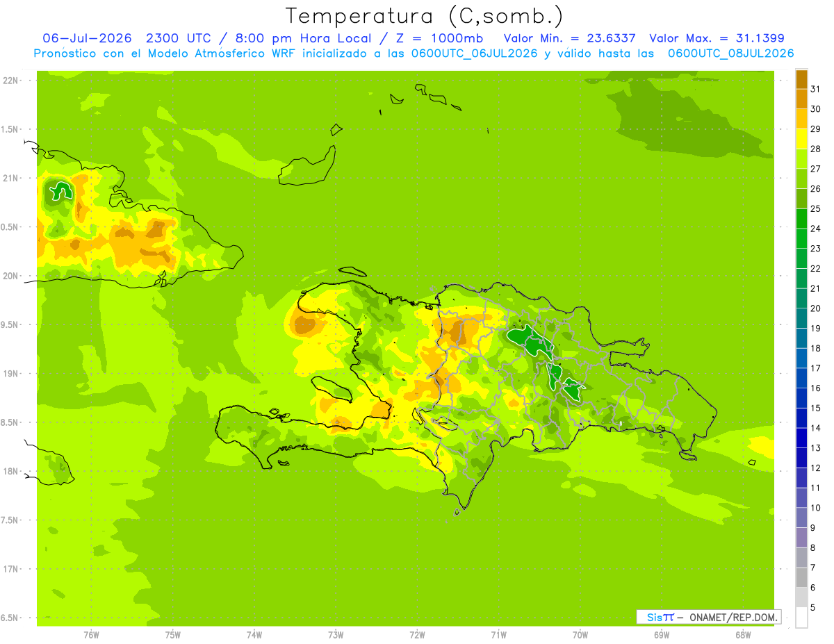834x644 pixels.
Task: Click the dark orange swatch above 31
Action: coord(801,79)
